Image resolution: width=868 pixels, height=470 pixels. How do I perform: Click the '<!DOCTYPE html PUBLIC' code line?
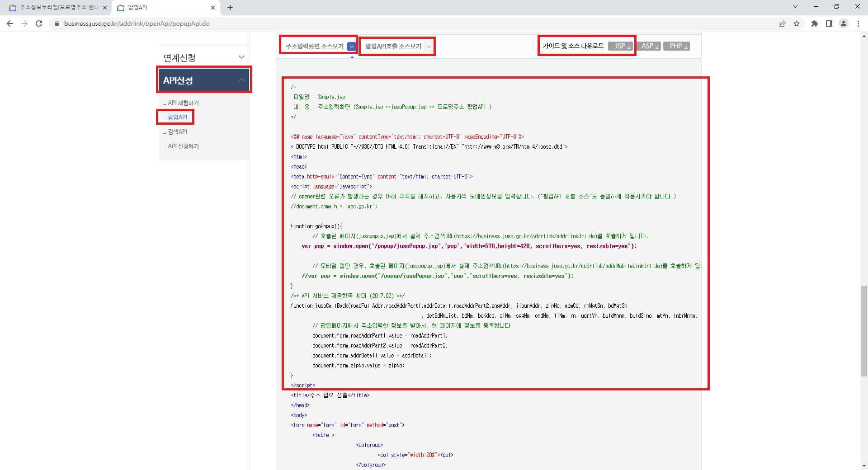pos(429,147)
